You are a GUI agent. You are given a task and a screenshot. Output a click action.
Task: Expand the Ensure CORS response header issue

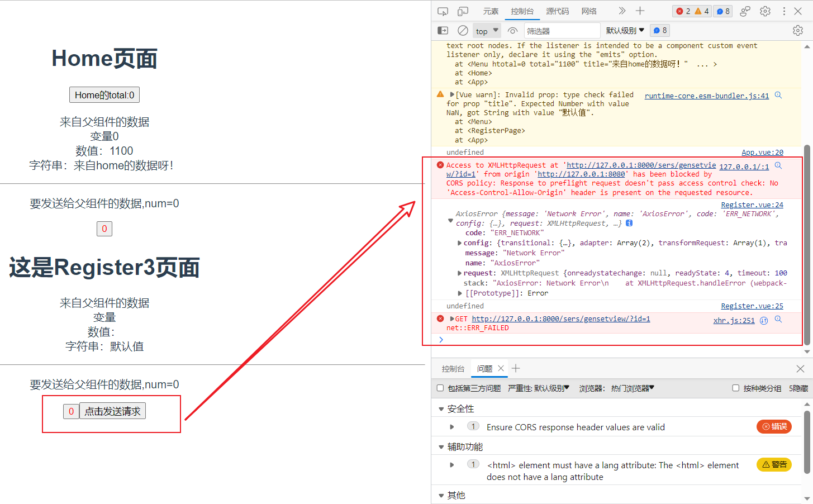[452, 427]
